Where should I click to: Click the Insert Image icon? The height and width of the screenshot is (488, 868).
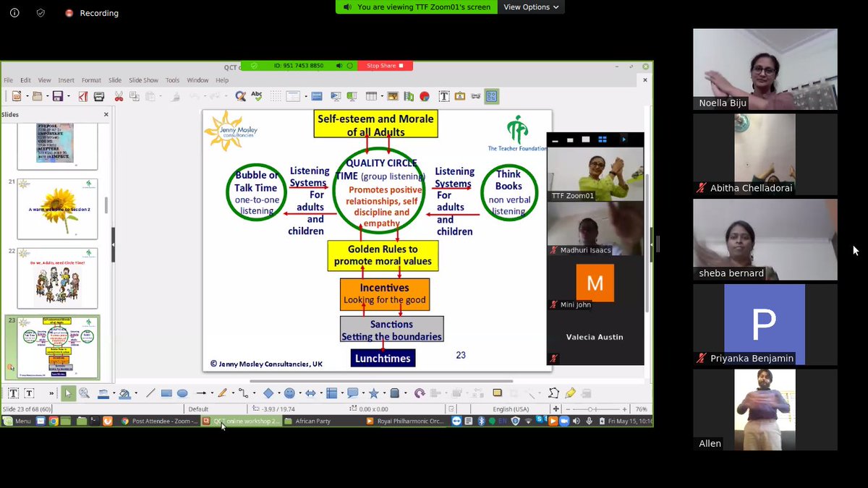click(x=393, y=96)
